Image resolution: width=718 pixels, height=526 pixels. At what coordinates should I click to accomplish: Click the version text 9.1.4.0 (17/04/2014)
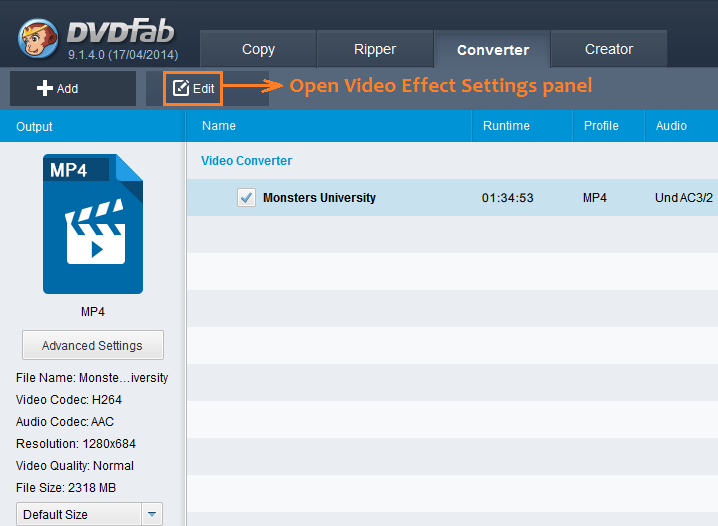[123, 55]
